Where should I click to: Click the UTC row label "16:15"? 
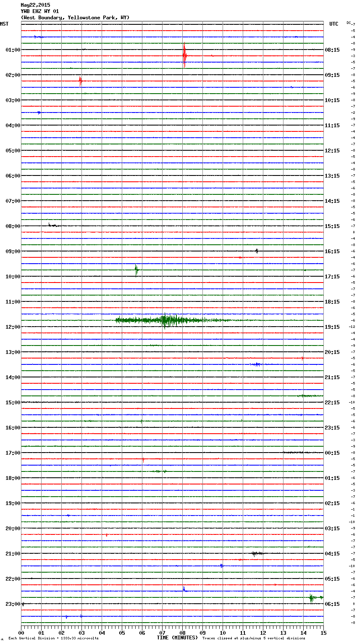pos(332,251)
